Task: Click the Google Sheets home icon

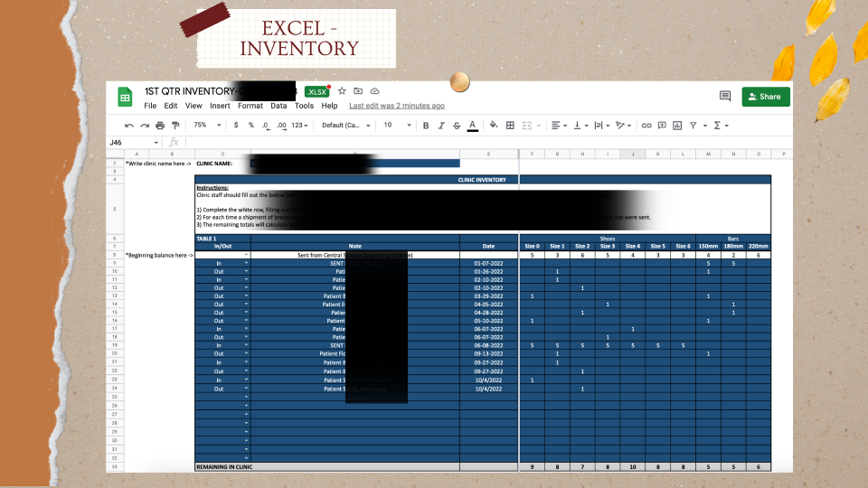Action: [x=125, y=98]
